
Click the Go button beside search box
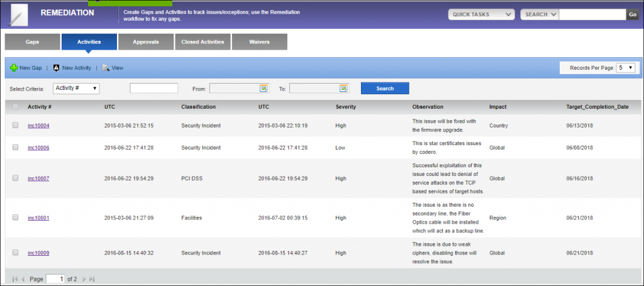tap(632, 14)
